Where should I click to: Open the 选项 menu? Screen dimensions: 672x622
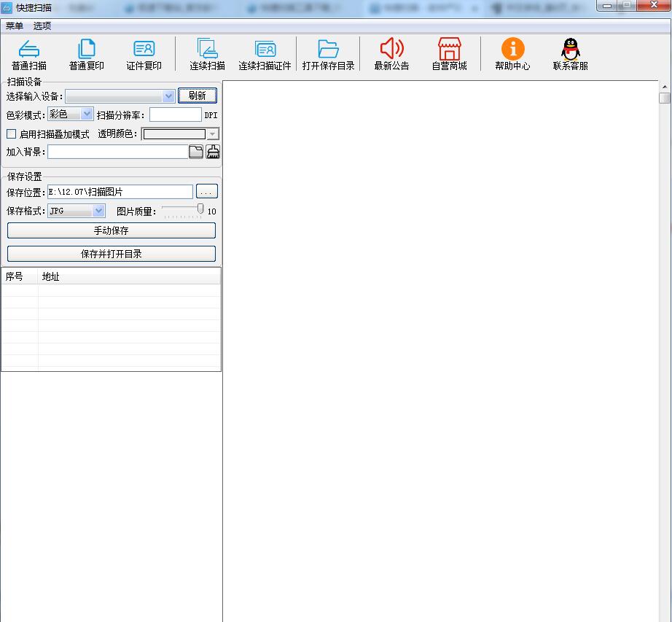point(42,26)
